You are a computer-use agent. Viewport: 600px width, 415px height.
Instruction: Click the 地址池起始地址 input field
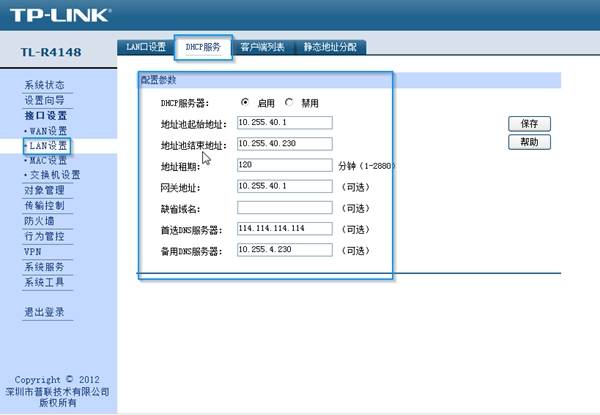click(x=285, y=123)
